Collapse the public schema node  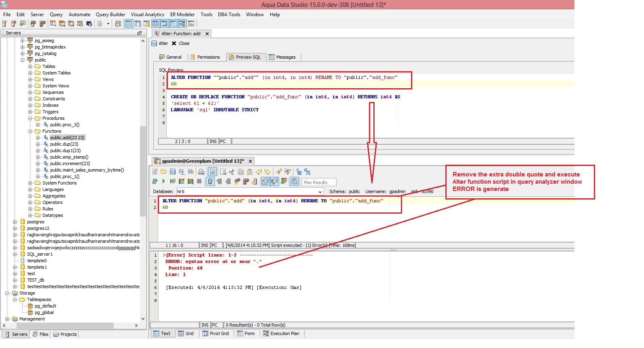coord(23,60)
